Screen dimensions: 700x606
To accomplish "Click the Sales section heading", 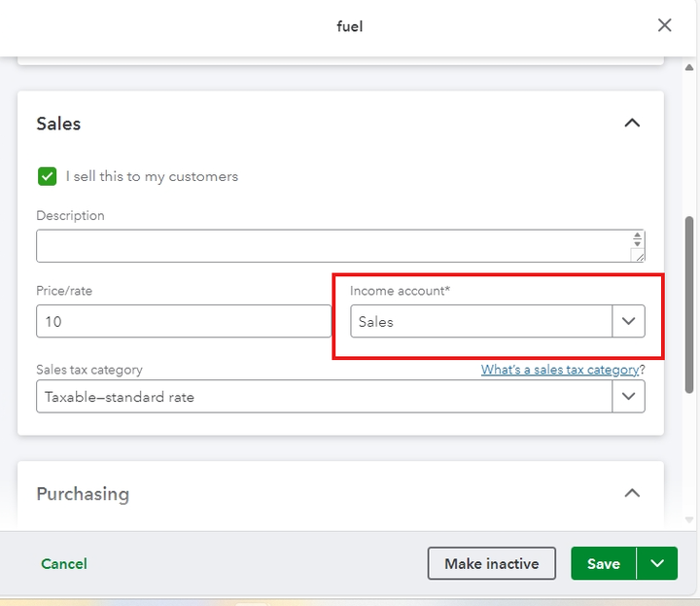I will pos(58,124).
